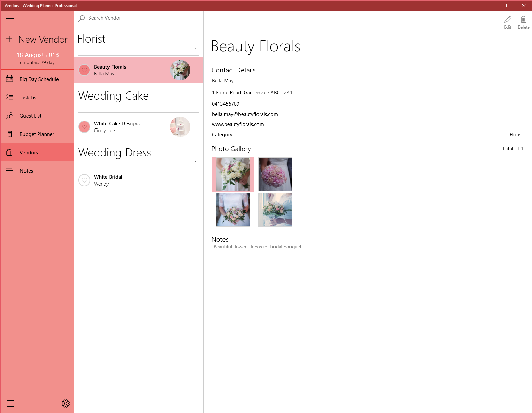This screenshot has height=413, width=532.
Task: Toggle favorite heart for White Cake Designs
Action: [84, 127]
